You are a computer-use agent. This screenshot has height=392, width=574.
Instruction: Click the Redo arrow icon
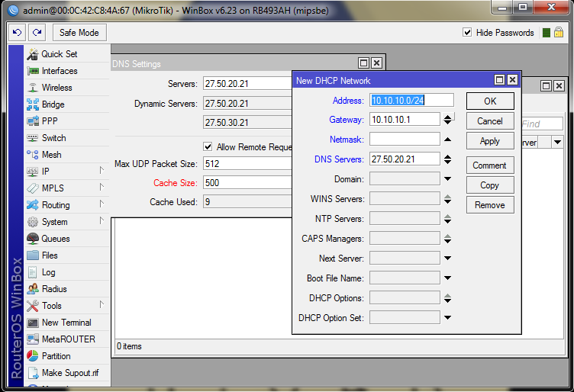(37, 33)
